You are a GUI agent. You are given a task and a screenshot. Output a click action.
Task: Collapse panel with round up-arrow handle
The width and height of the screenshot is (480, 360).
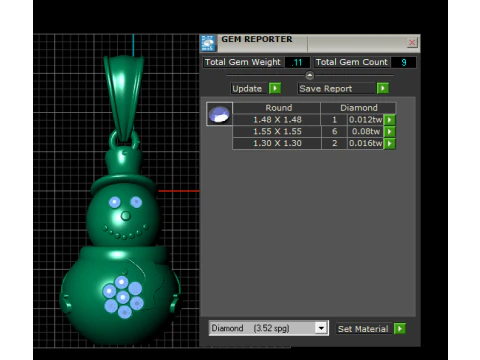pos(310,76)
